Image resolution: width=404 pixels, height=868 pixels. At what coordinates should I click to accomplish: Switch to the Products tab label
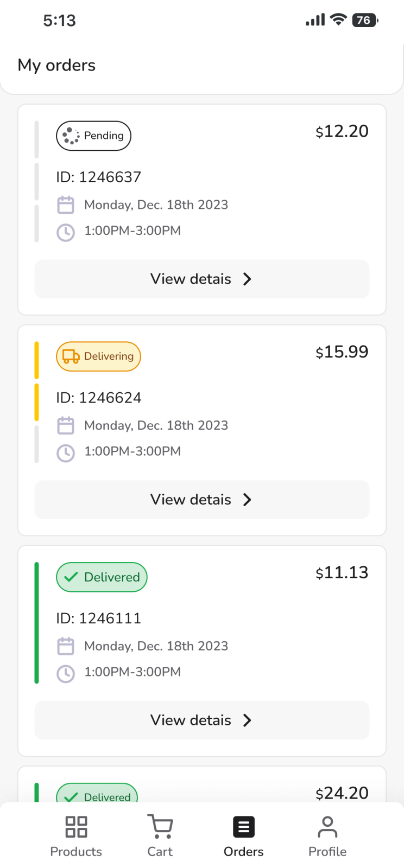tap(76, 852)
